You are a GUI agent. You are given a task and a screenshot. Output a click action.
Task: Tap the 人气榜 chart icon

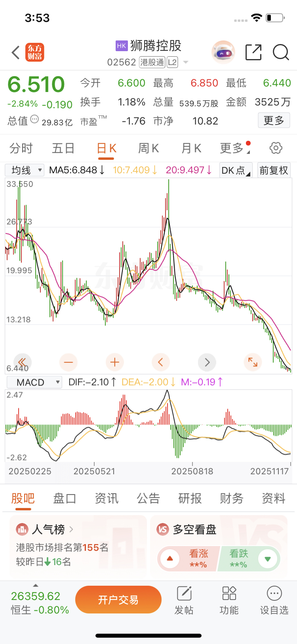coord(22,529)
